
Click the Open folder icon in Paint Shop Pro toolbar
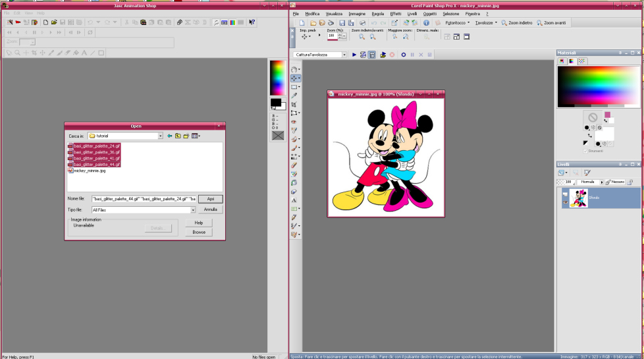point(313,23)
